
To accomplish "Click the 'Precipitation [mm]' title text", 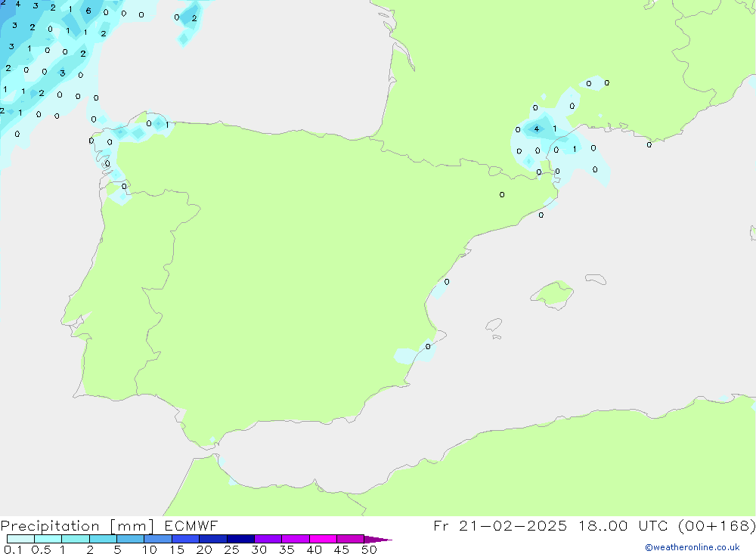I will click(77, 526).
